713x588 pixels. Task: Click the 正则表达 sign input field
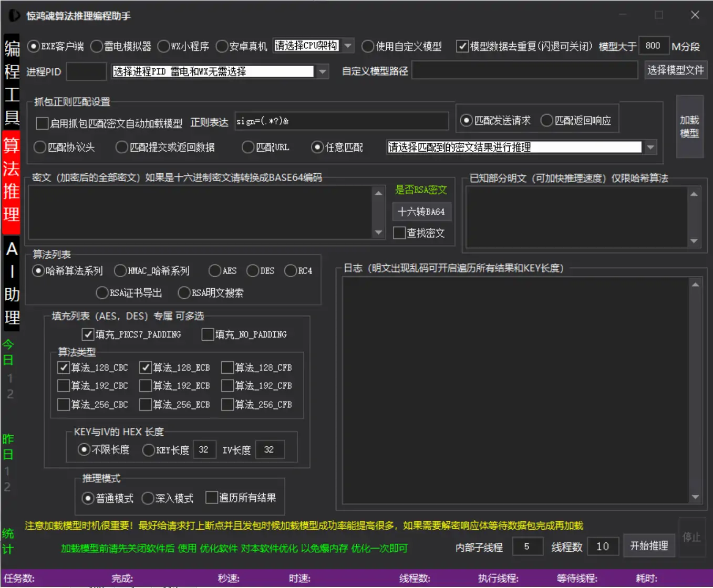pos(342,121)
